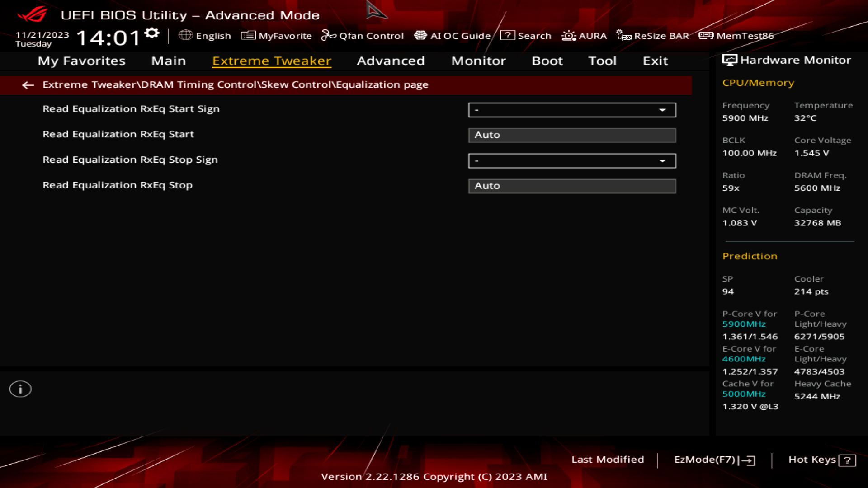Switch to the Advanced tab
The width and height of the screenshot is (868, 488).
tap(391, 61)
